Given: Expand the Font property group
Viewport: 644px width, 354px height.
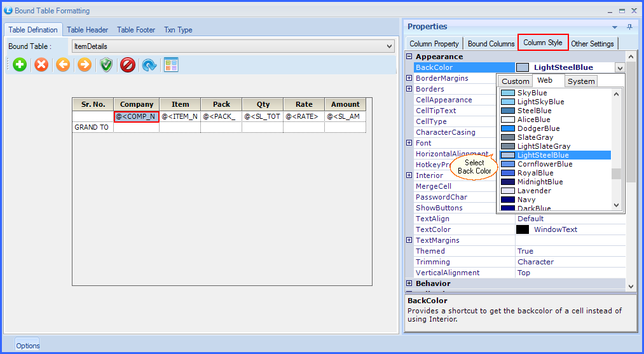Looking at the screenshot, I should tap(409, 143).
